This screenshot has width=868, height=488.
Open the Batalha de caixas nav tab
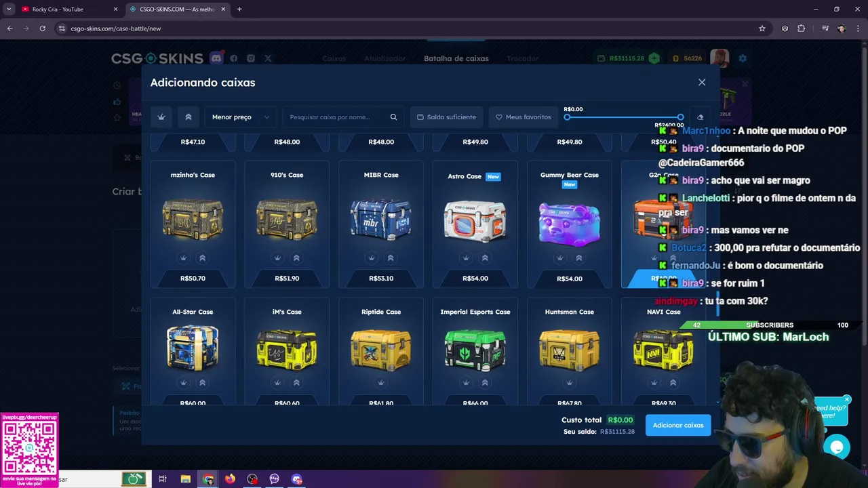point(456,58)
